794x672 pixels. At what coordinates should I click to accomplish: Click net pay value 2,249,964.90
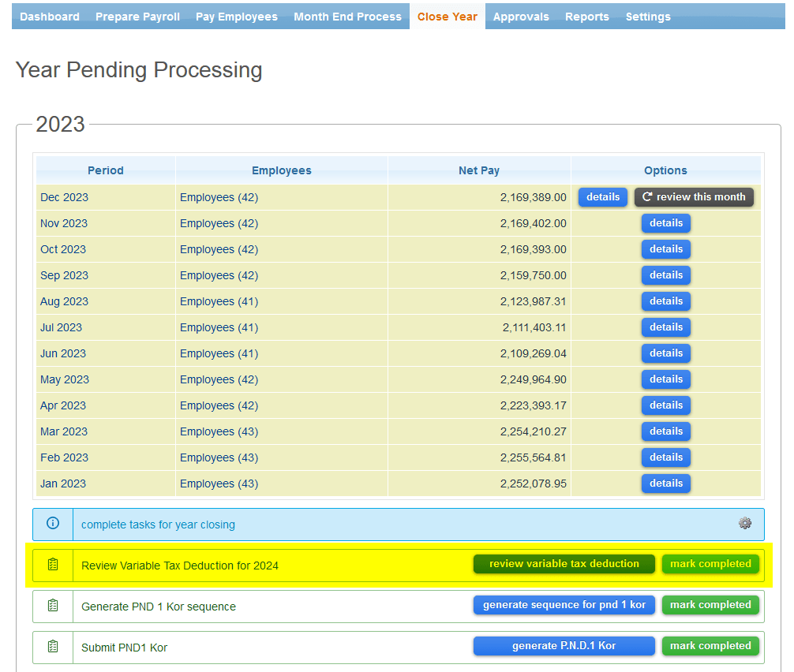(x=534, y=379)
